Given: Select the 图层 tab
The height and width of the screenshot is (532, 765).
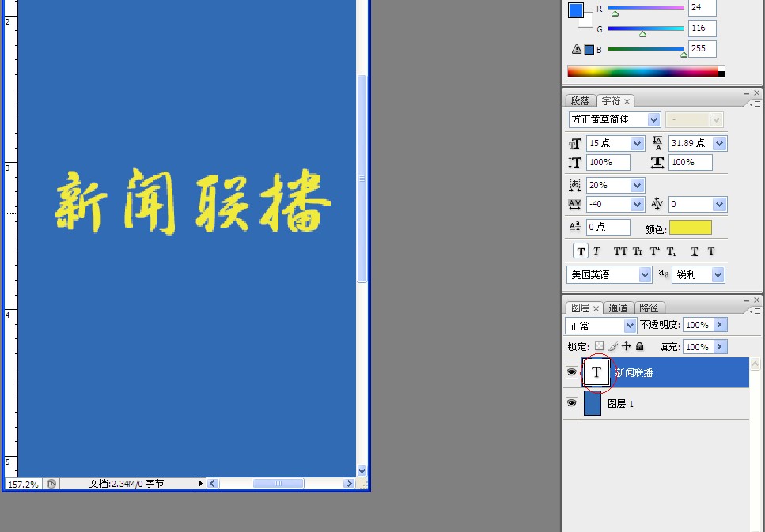Looking at the screenshot, I should tap(580, 308).
